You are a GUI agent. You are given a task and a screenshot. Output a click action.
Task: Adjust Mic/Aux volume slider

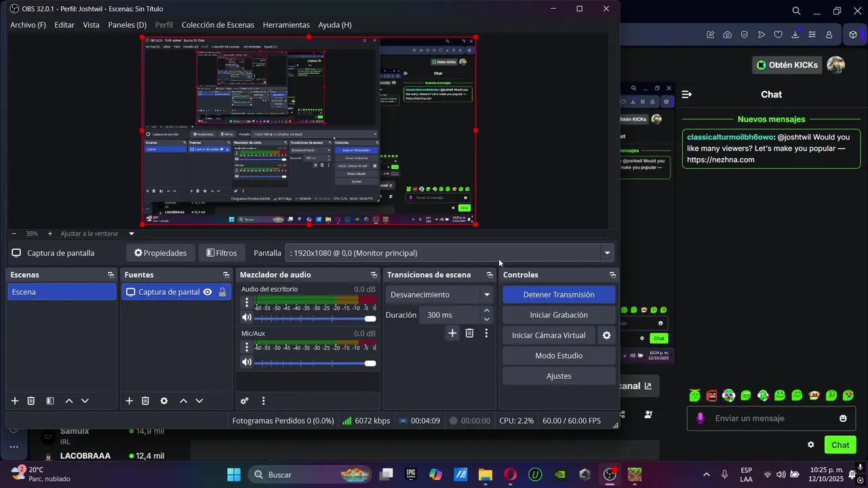(x=315, y=363)
